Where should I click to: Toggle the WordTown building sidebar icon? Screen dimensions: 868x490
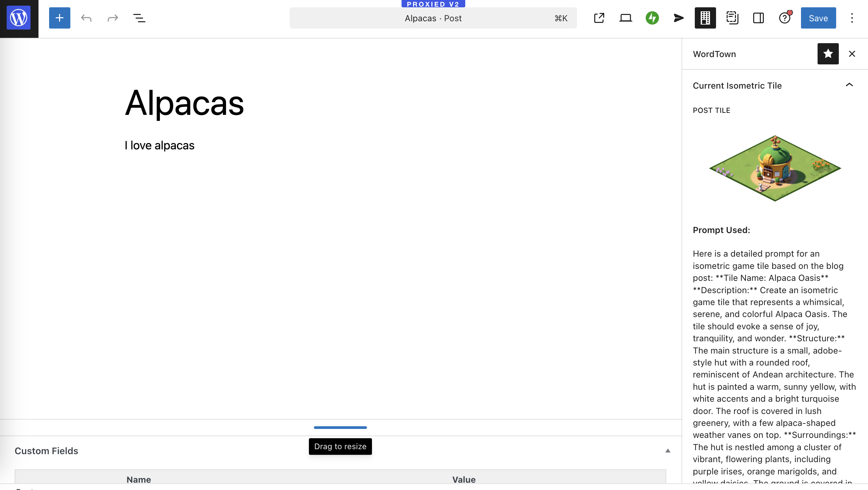[705, 18]
